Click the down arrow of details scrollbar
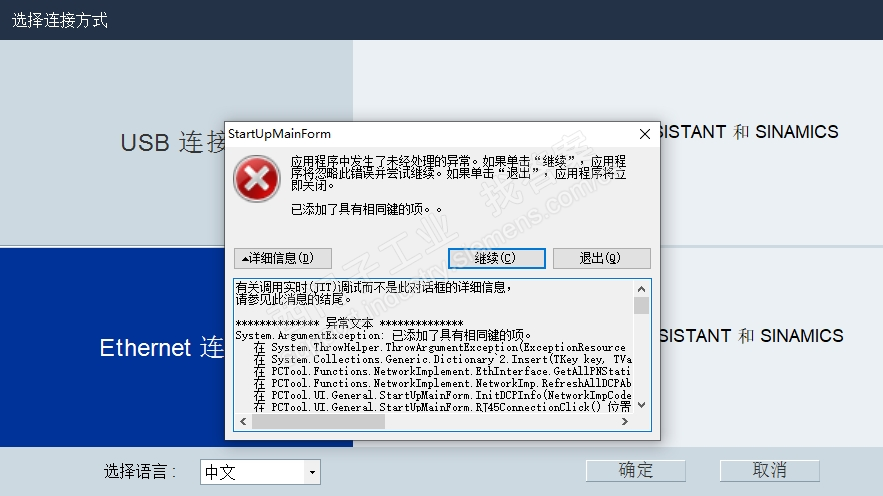 coord(641,405)
